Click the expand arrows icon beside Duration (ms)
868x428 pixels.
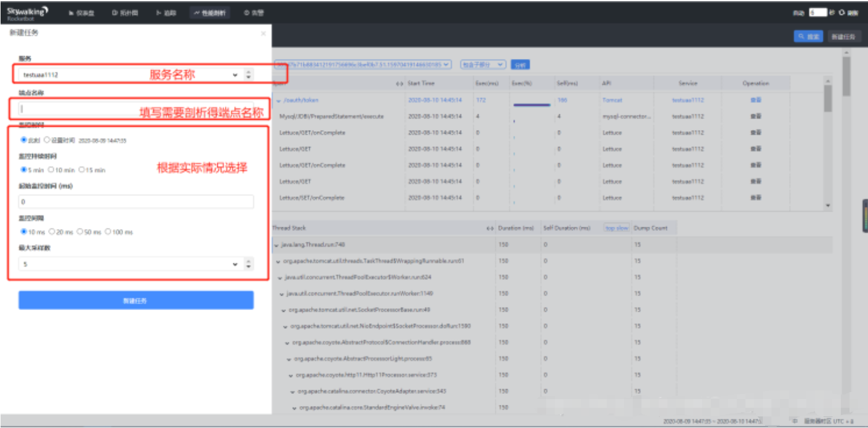point(490,228)
